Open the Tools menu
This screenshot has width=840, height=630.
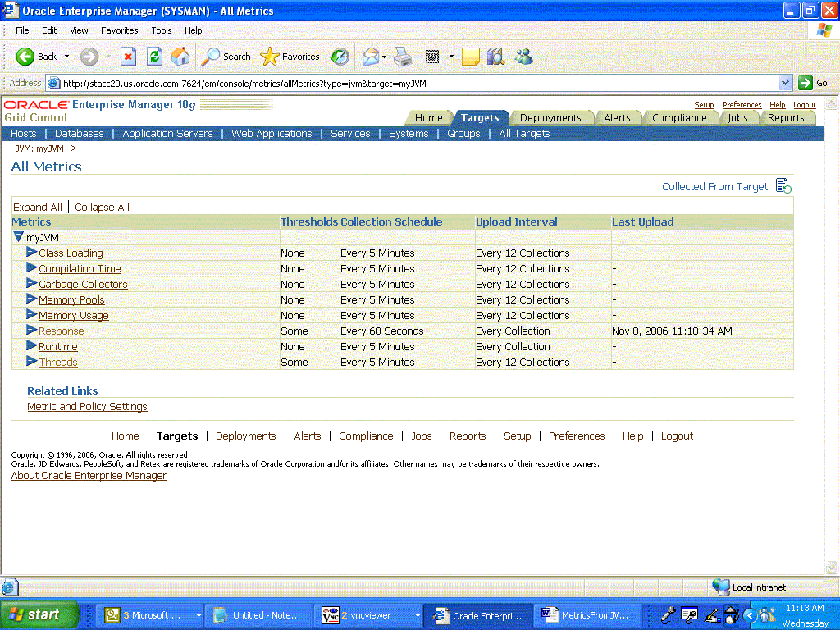(162, 30)
